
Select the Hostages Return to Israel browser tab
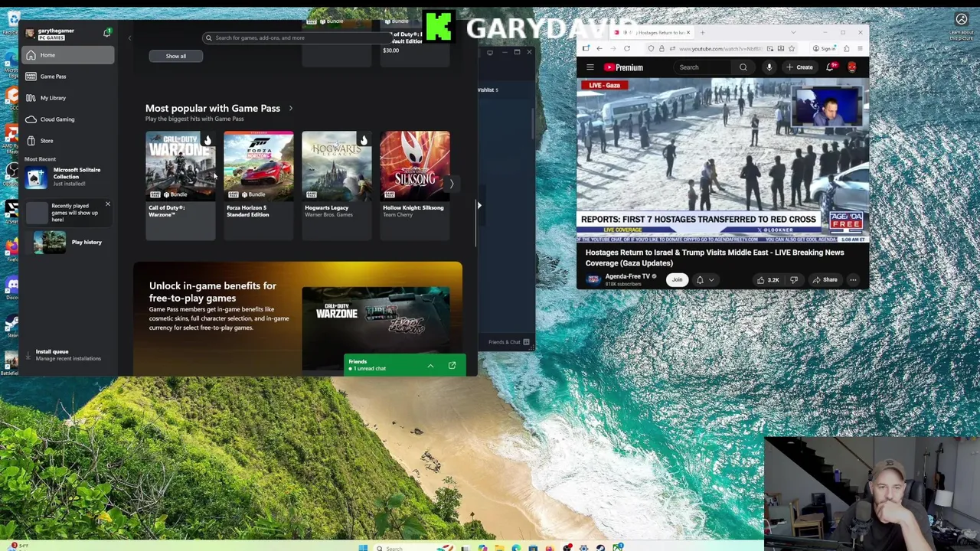click(x=652, y=33)
